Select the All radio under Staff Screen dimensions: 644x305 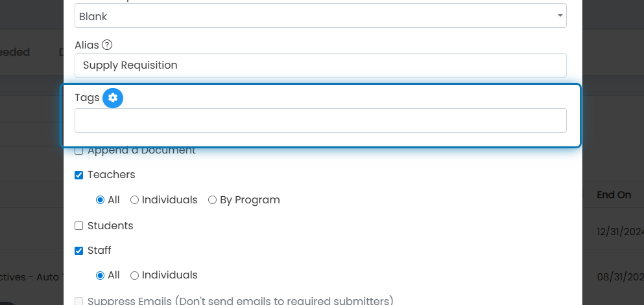tap(100, 275)
